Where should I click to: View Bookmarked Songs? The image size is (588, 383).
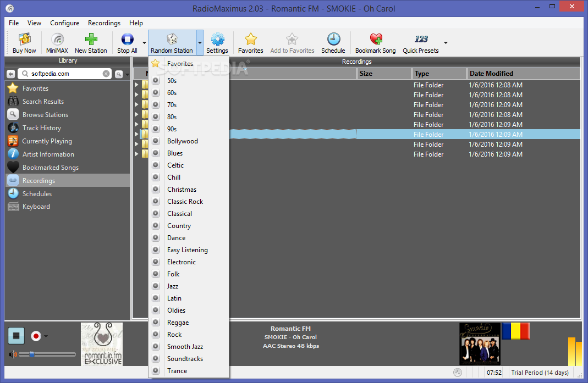[x=68, y=167]
